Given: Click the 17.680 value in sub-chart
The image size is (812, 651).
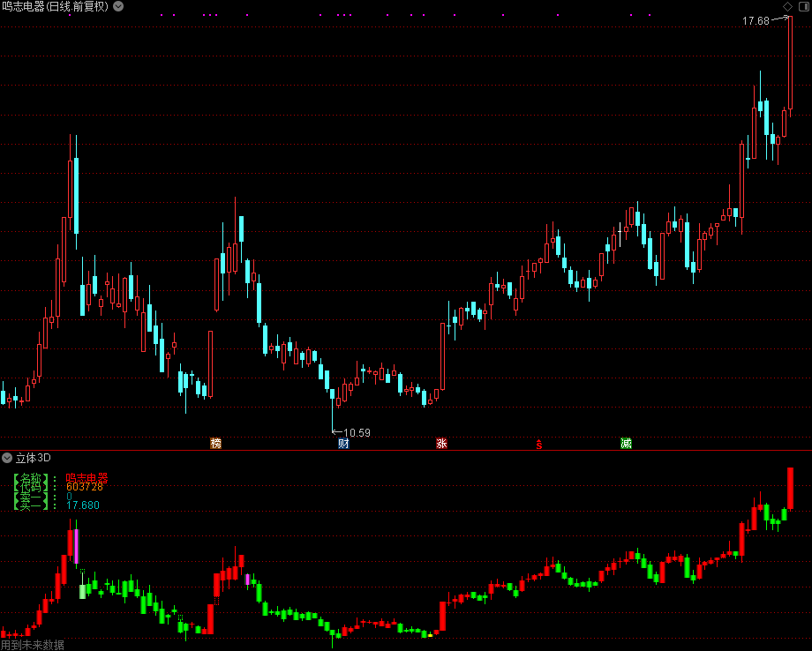Looking at the screenshot, I should 83,505.
